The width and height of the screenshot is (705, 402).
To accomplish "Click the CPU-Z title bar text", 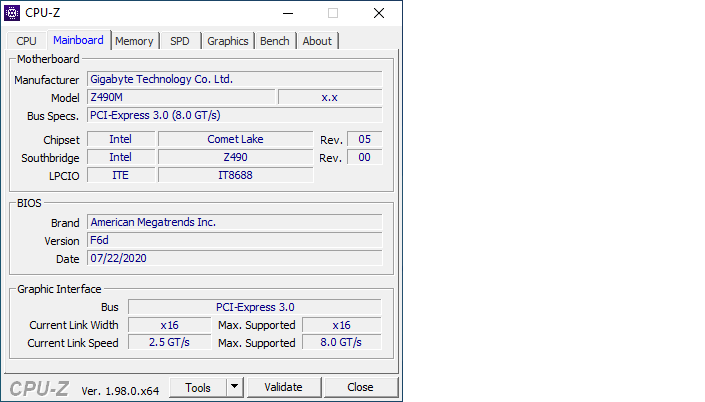I will (43, 13).
